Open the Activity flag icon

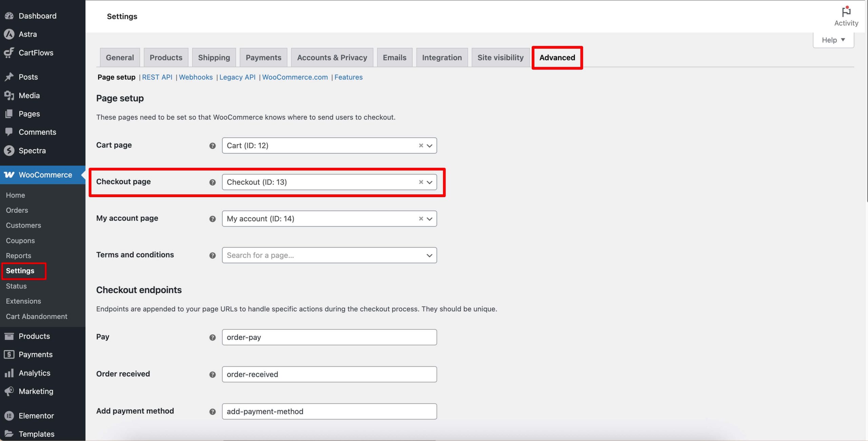click(x=846, y=12)
